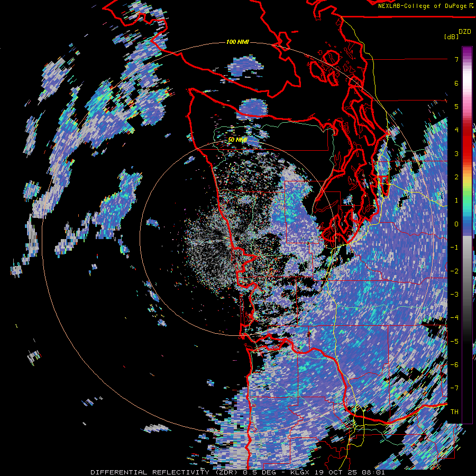Click the 2 value on color scale
Screen dimensions: 476x476
pos(456,177)
